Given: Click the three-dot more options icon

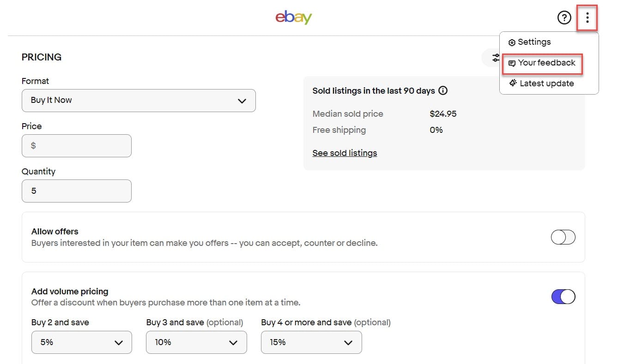Looking at the screenshot, I should click(x=587, y=18).
